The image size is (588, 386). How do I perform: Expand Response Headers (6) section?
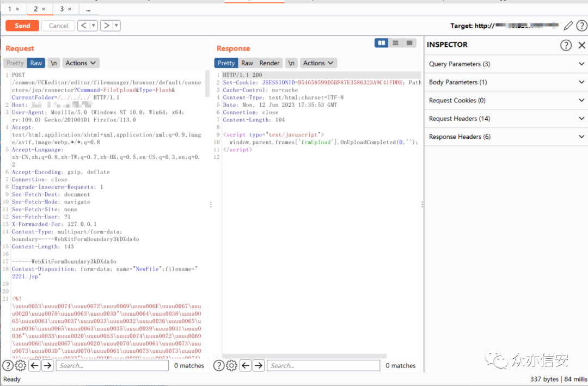pyautogui.click(x=506, y=137)
